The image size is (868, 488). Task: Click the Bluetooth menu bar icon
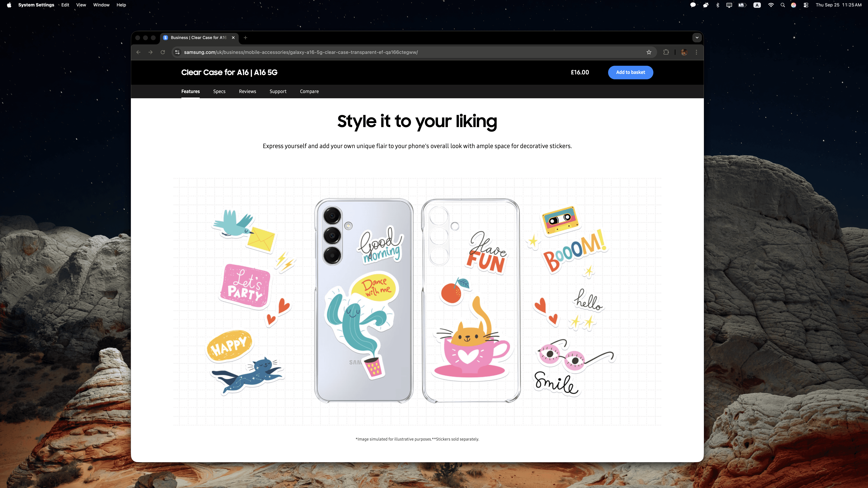coord(717,5)
